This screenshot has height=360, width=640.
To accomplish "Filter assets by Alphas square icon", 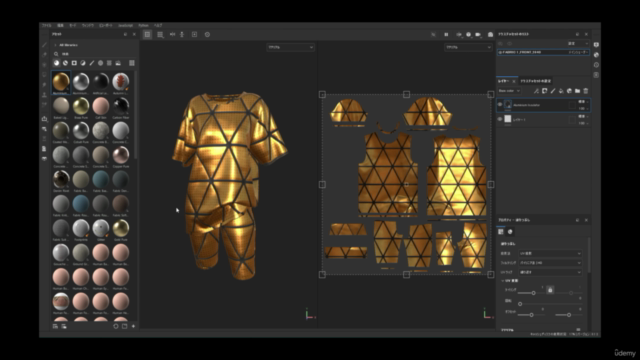I will [x=74, y=63].
